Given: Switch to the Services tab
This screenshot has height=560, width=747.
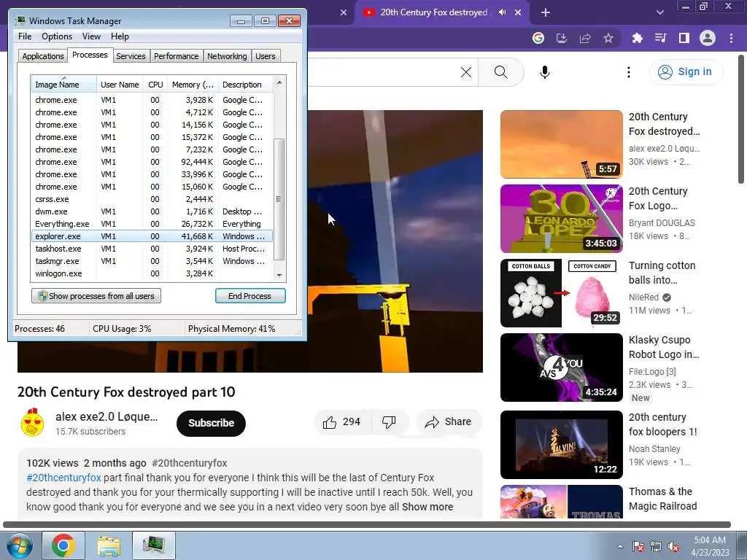Looking at the screenshot, I should pyautogui.click(x=131, y=56).
